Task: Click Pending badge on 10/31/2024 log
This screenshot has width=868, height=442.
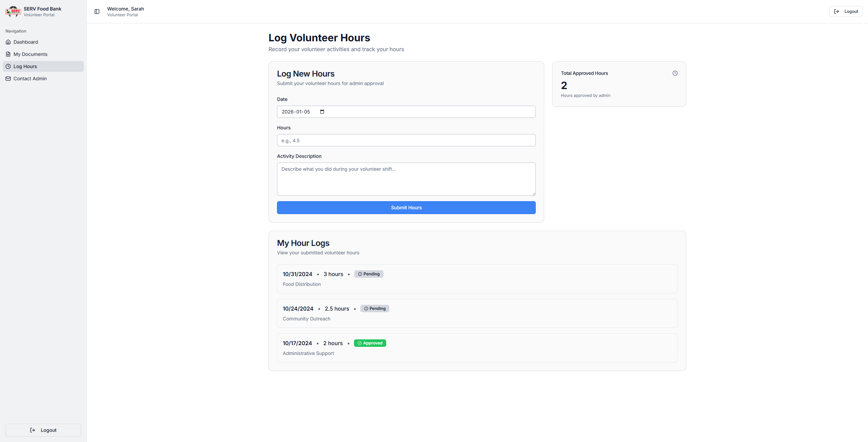Action: point(369,274)
